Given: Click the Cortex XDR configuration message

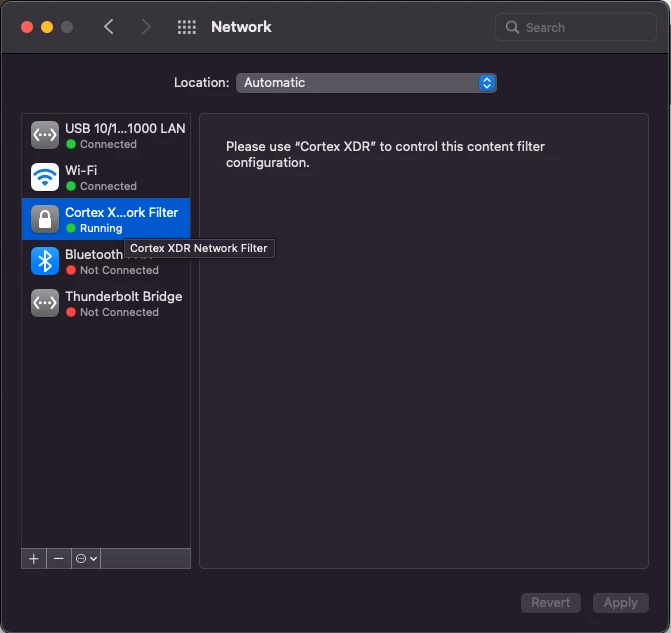Looking at the screenshot, I should point(385,155).
